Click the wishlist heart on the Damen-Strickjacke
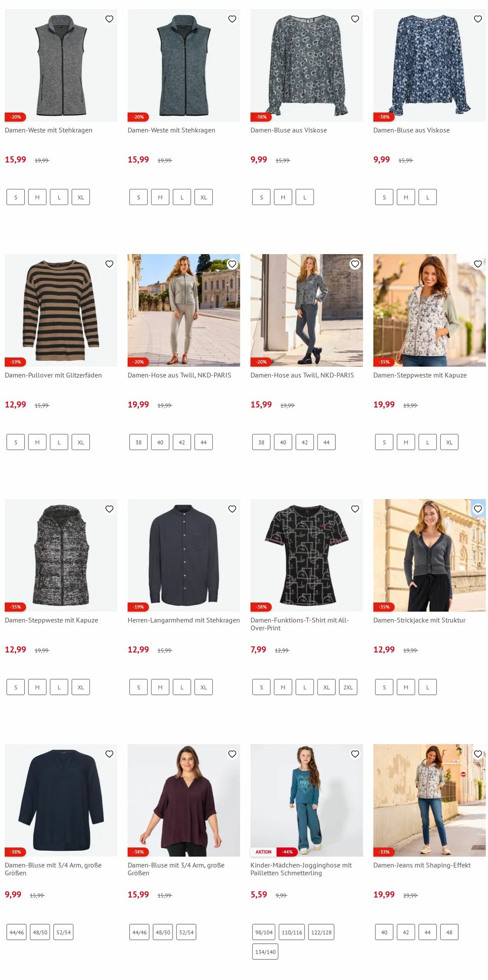This screenshot has width=488, height=980. pyautogui.click(x=478, y=509)
